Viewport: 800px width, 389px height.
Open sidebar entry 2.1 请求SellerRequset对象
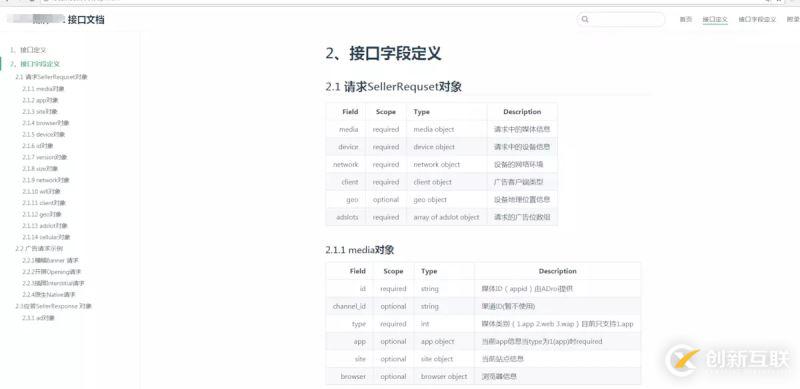point(52,77)
